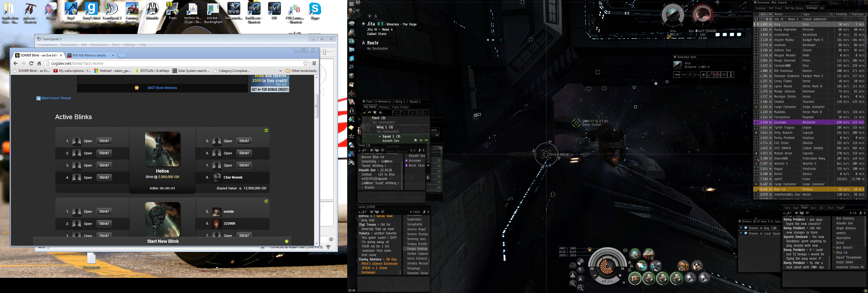Toggle the fleet green checkmark icon

(x=365, y=113)
